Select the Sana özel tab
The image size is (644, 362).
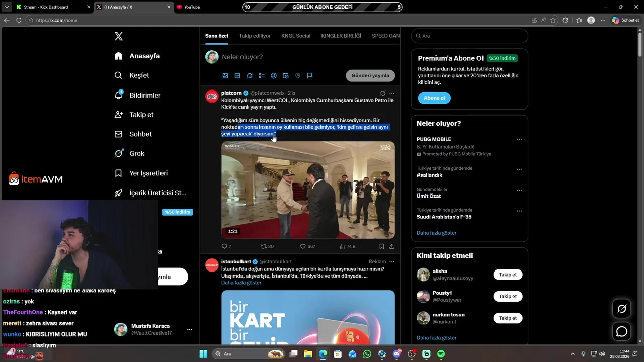point(217,36)
